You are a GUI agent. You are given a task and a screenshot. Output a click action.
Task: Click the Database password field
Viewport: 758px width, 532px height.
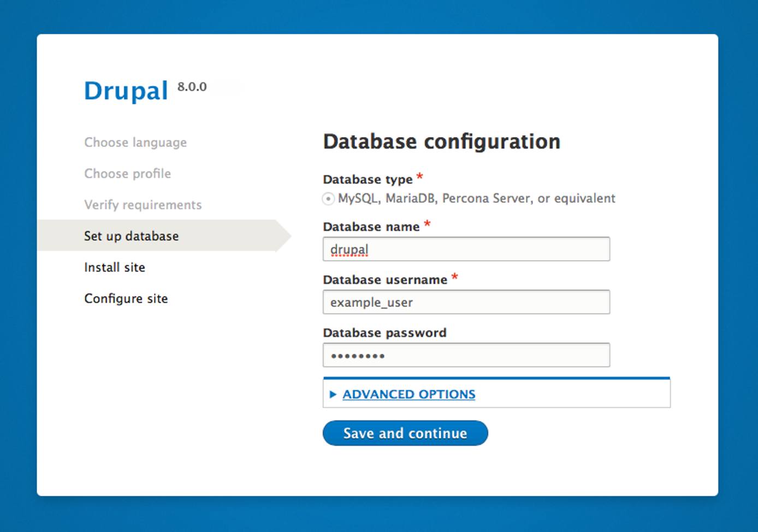[466, 355]
